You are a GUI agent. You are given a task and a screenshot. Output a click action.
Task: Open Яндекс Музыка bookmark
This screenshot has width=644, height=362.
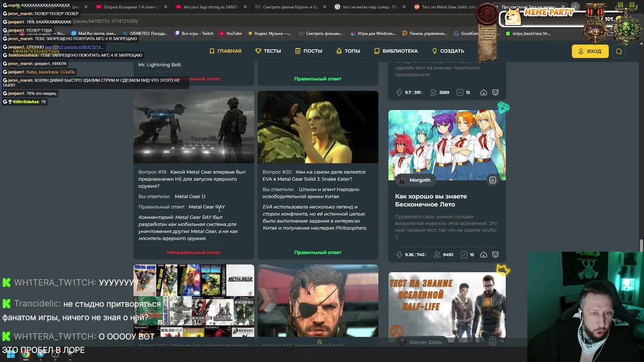(269, 34)
